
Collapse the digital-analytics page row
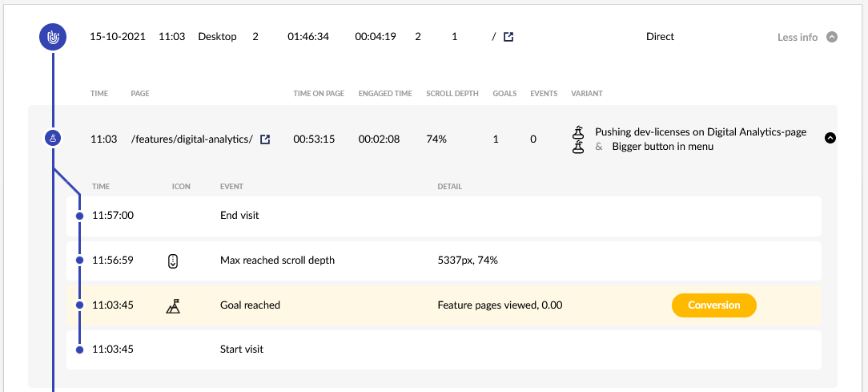pyautogui.click(x=830, y=138)
